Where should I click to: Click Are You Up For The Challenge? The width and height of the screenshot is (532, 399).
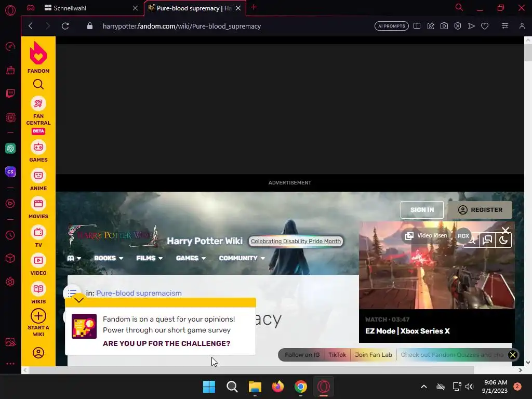tap(167, 343)
